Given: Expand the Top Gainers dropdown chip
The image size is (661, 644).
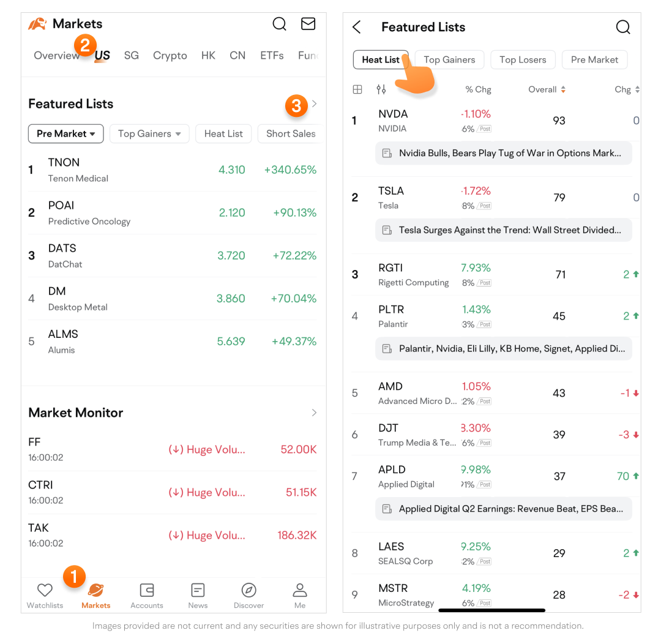Looking at the screenshot, I should pos(149,133).
